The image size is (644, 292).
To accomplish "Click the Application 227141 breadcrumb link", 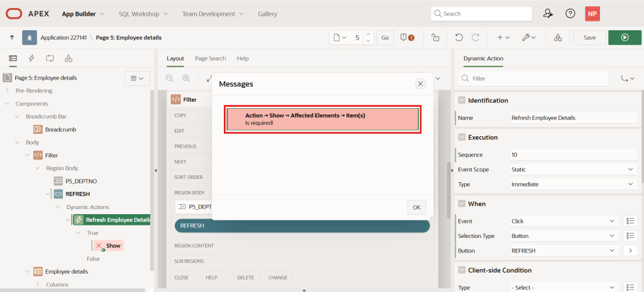I will [64, 37].
